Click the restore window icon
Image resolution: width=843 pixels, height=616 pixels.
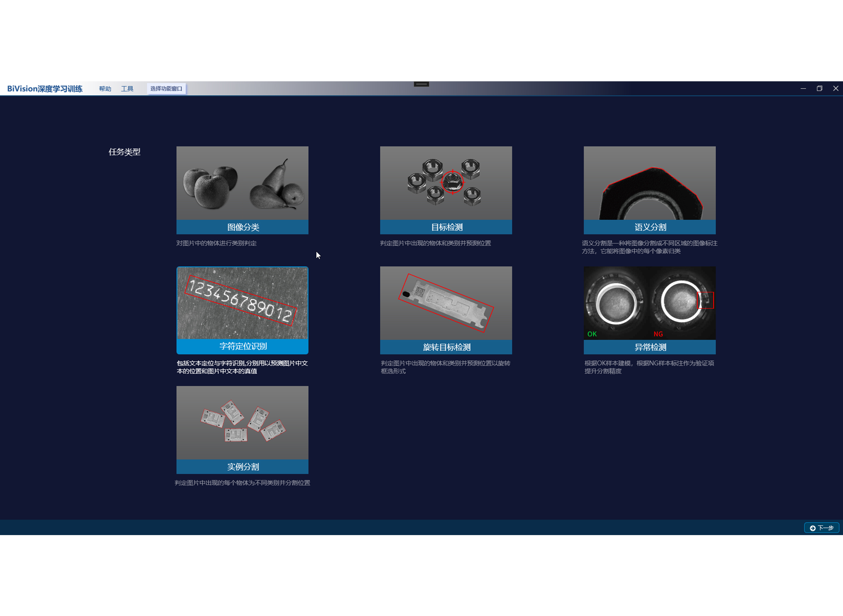(x=819, y=88)
